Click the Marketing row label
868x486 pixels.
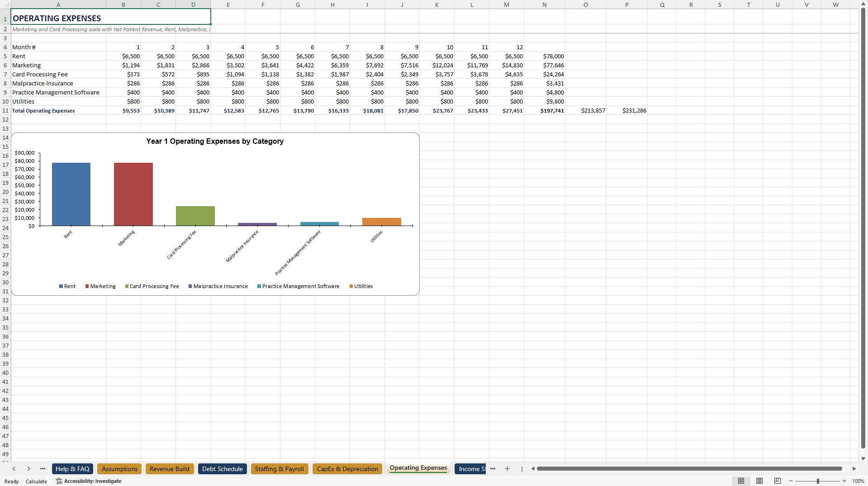[58, 65]
